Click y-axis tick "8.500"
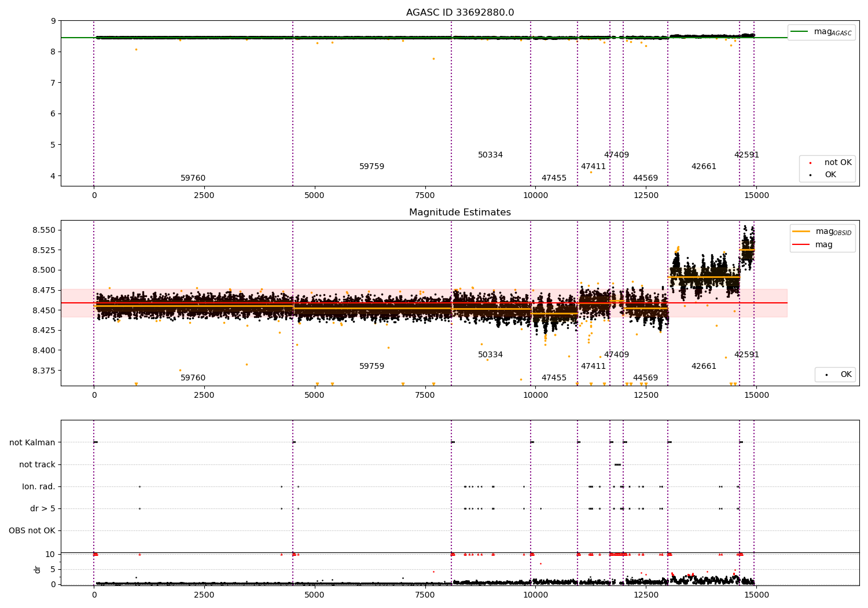 pyautogui.click(x=44, y=270)
